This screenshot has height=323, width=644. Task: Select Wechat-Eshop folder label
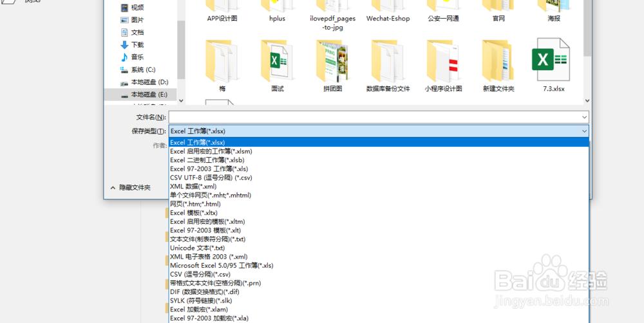click(388, 19)
